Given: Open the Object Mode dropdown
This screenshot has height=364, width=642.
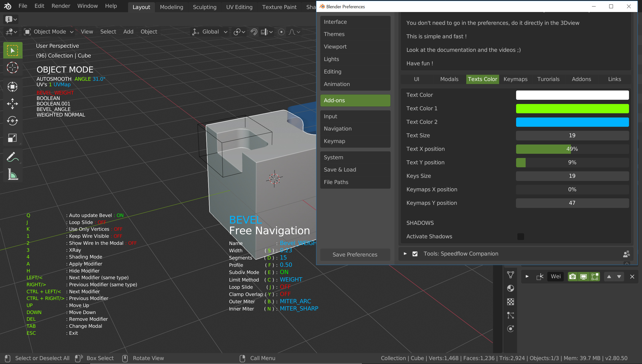Looking at the screenshot, I should click(x=49, y=31).
